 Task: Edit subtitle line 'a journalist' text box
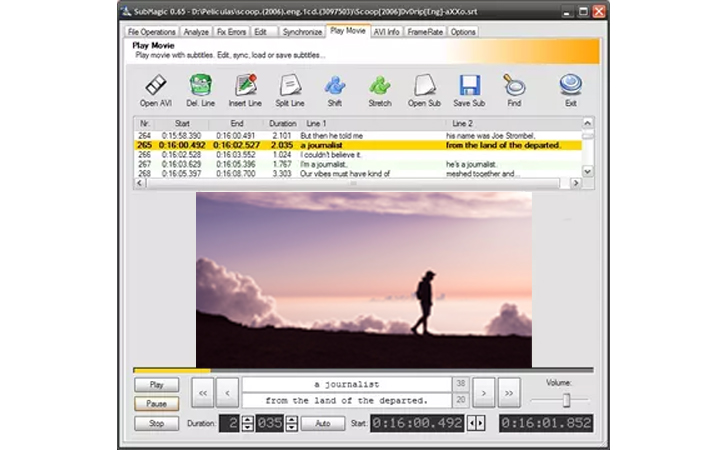point(347,385)
